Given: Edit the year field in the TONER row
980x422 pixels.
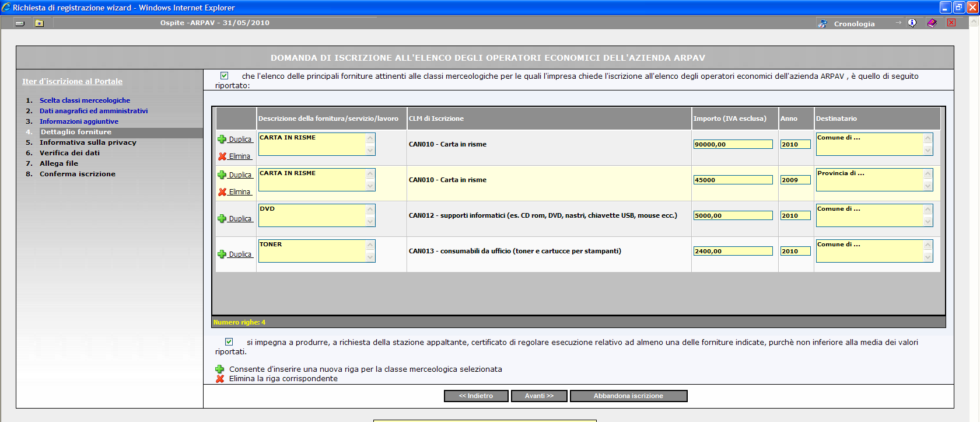Looking at the screenshot, I should click(x=796, y=251).
